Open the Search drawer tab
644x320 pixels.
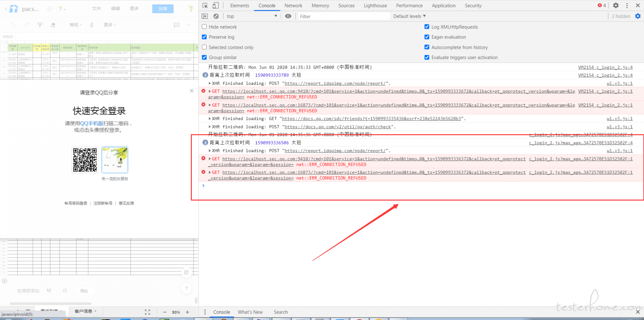(281, 312)
